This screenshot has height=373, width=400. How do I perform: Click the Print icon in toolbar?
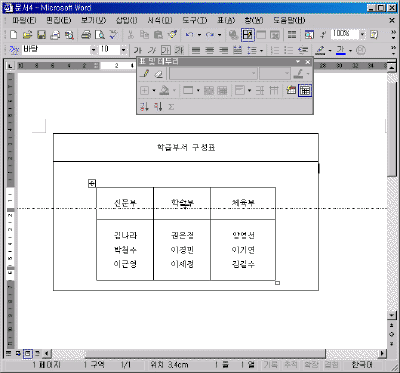point(86,35)
